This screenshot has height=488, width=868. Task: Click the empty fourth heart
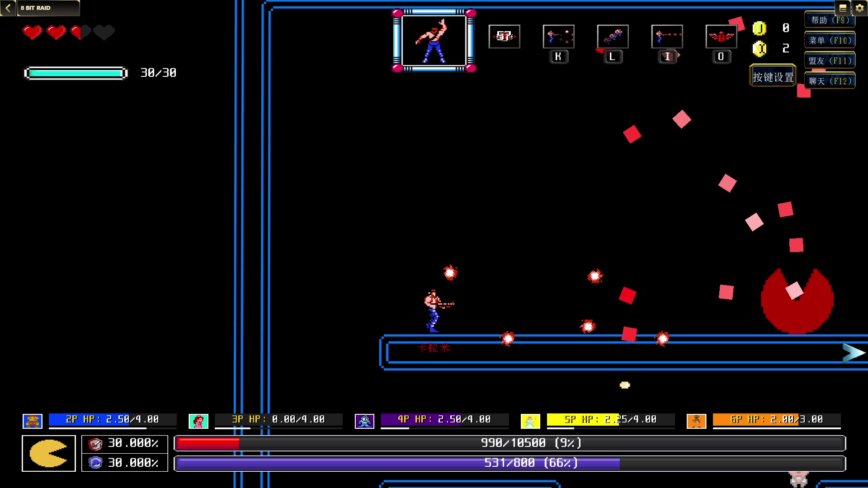click(x=104, y=32)
